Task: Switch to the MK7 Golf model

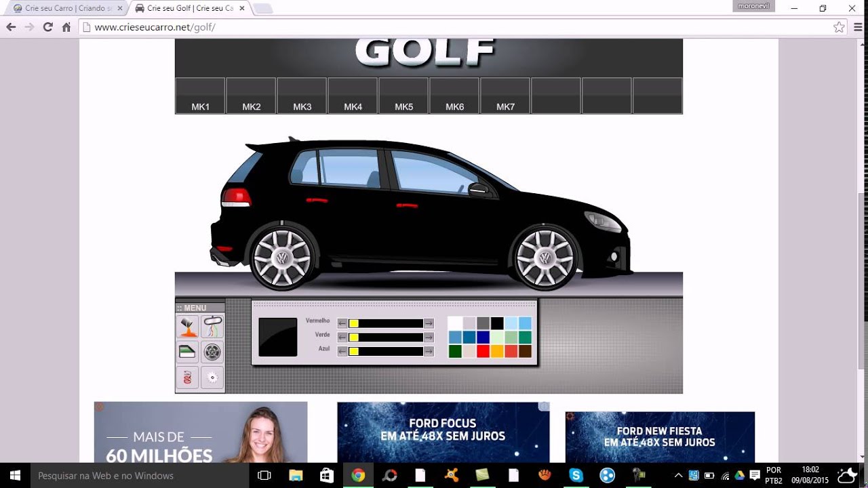Action: tap(505, 96)
